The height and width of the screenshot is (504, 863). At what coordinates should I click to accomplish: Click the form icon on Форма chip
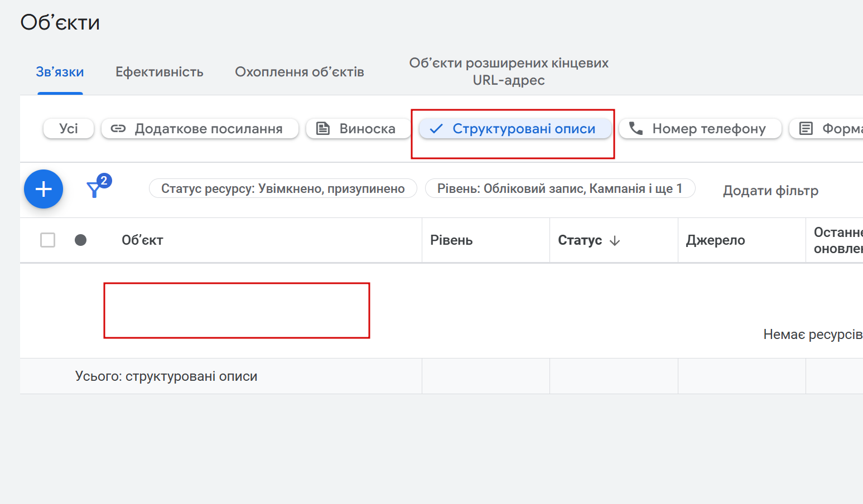coord(806,129)
